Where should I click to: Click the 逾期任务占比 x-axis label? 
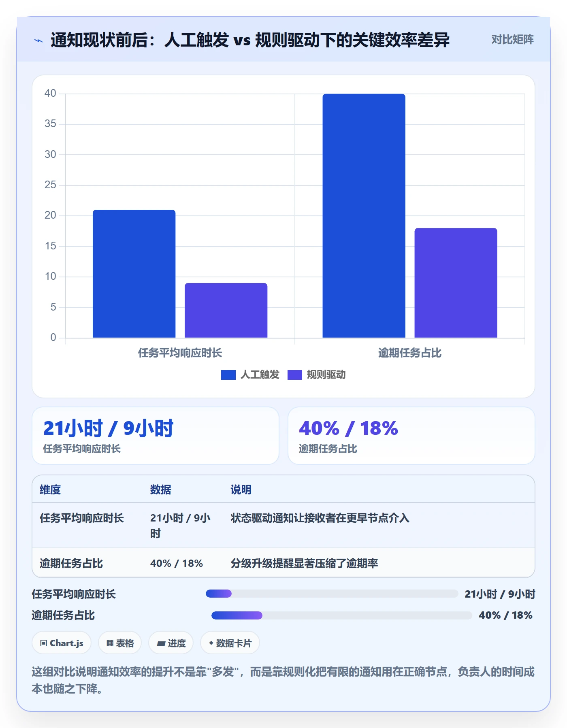(x=409, y=353)
